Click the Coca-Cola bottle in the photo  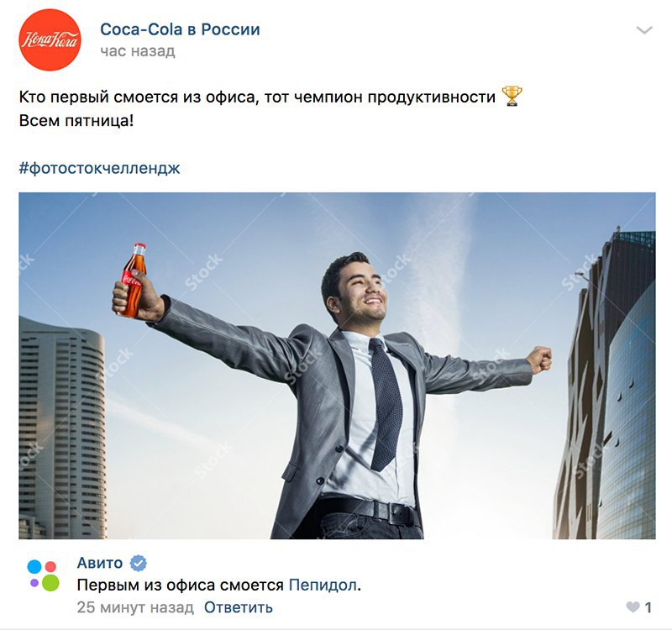[134, 281]
